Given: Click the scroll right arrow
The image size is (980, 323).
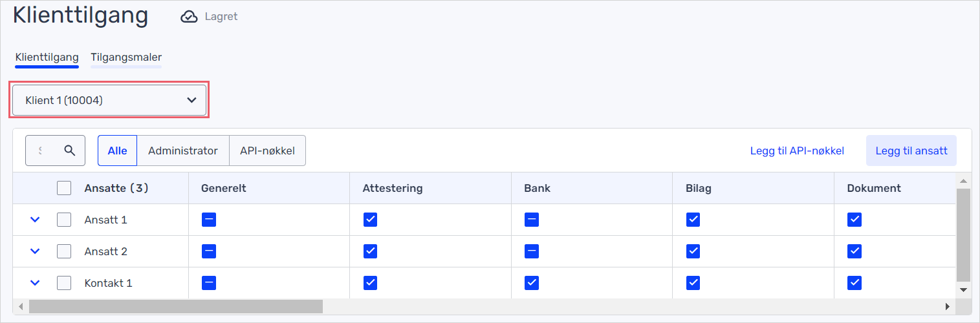Looking at the screenshot, I should (x=948, y=306).
